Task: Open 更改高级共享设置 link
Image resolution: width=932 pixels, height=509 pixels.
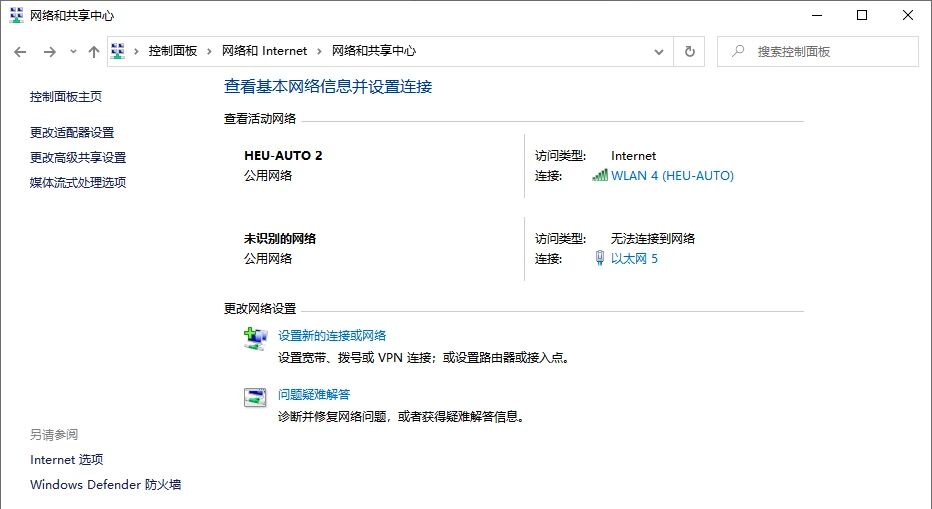Action: (x=78, y=158)
